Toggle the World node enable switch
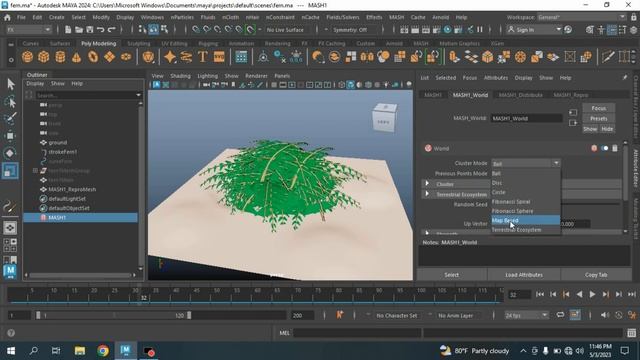This screenshot has width=640, height=360. pyautogui.click(x=604, y=148)
